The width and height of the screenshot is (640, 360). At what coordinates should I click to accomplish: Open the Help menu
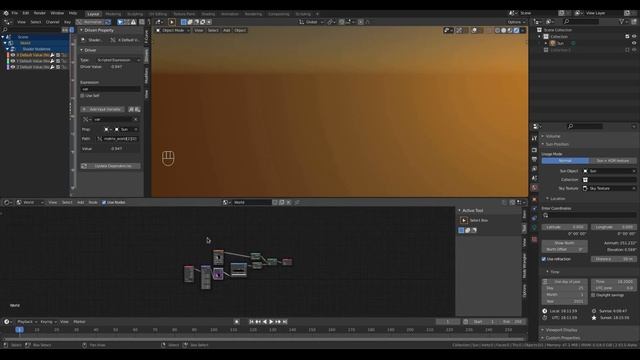[x=73, y=13]
